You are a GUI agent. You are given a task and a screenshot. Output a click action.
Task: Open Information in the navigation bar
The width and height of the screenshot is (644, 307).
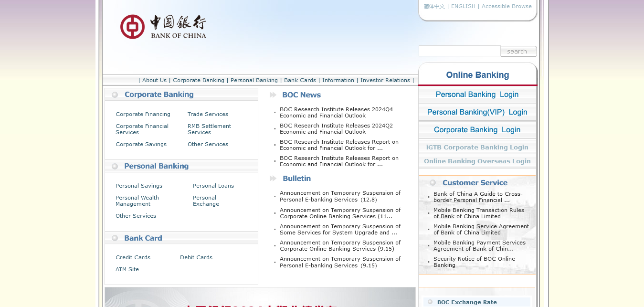(x=338, y=80)
